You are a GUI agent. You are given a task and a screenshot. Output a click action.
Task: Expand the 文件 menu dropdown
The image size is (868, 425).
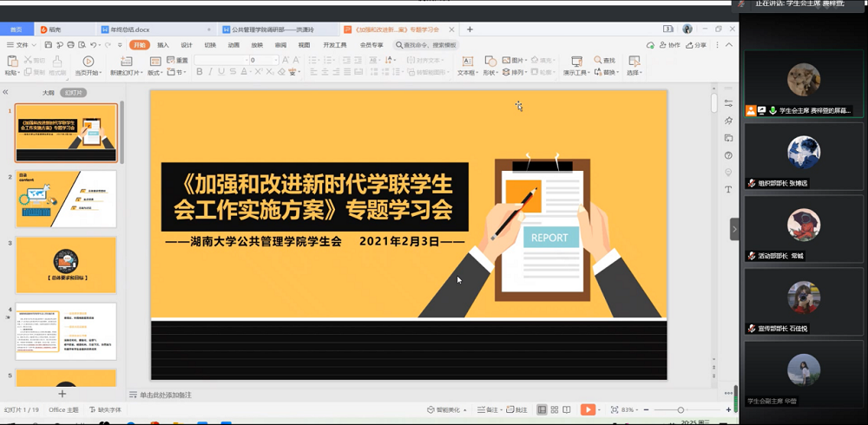[x=22, y=45]
